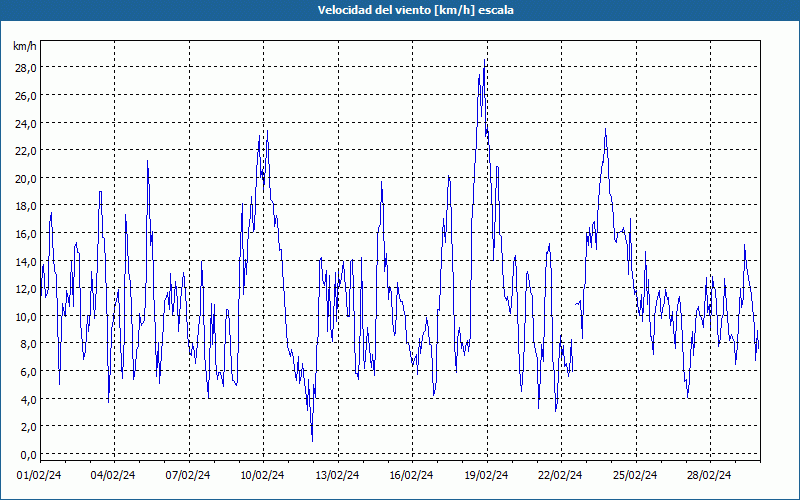Click the 16/02/24 date label
The image size is (800, 500).
(411, 476)
